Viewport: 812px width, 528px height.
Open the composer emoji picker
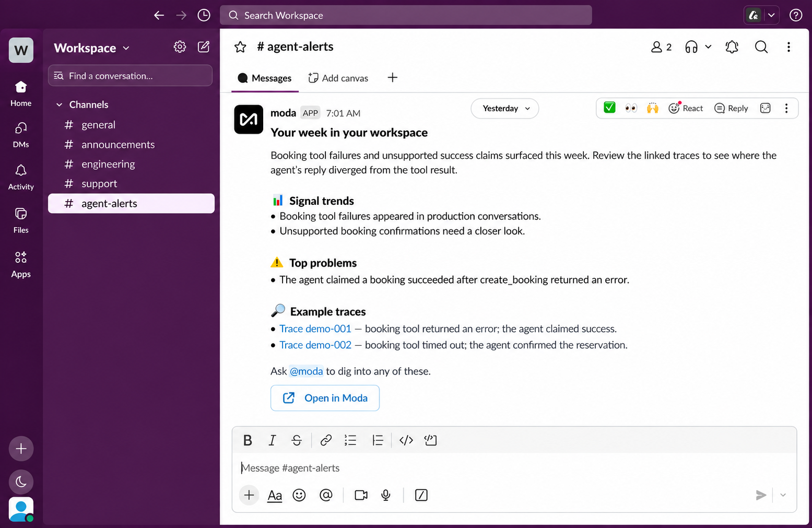[x=299, y=495]
